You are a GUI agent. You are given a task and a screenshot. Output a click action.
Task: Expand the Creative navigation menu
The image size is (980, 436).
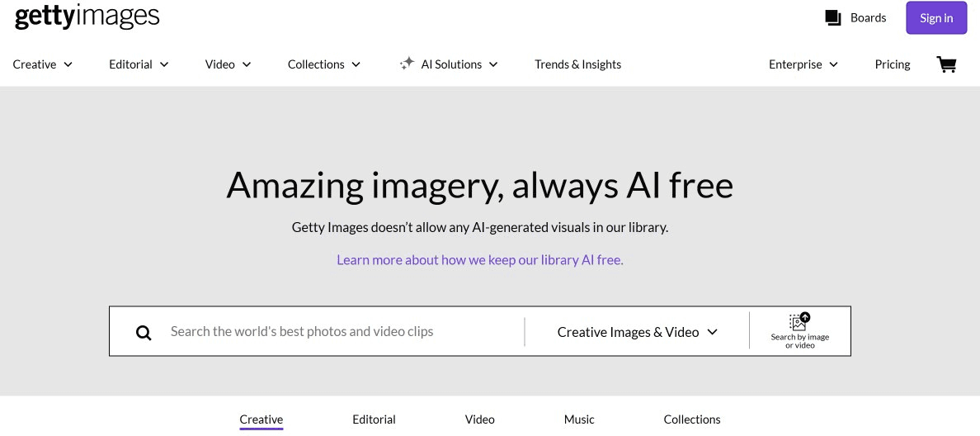(43, 64)
